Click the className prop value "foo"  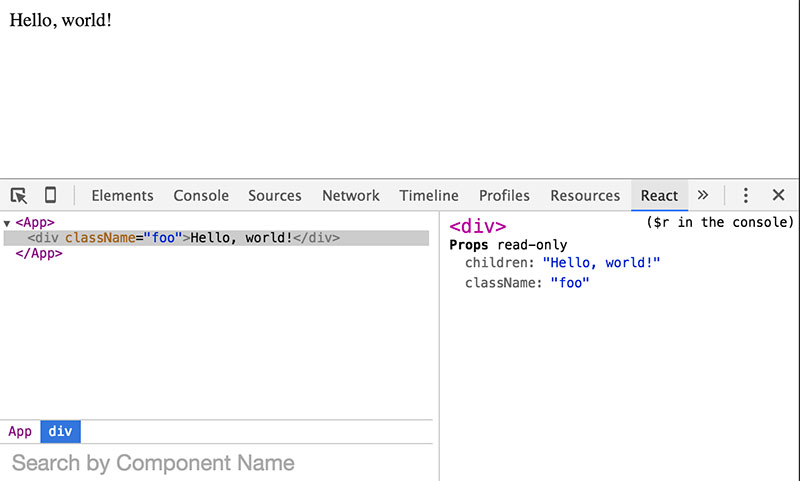[569, 283]
